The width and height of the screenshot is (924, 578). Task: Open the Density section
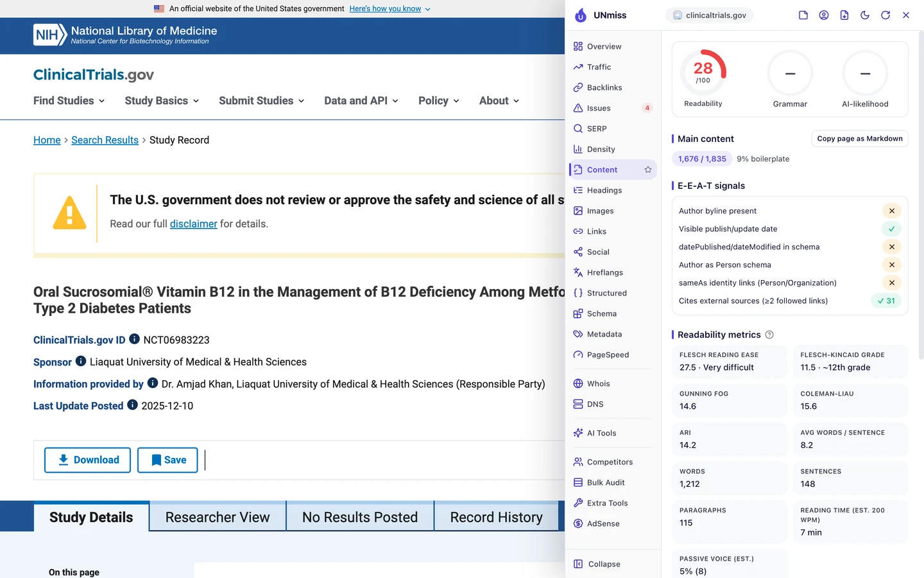click(x=613, y=149)
